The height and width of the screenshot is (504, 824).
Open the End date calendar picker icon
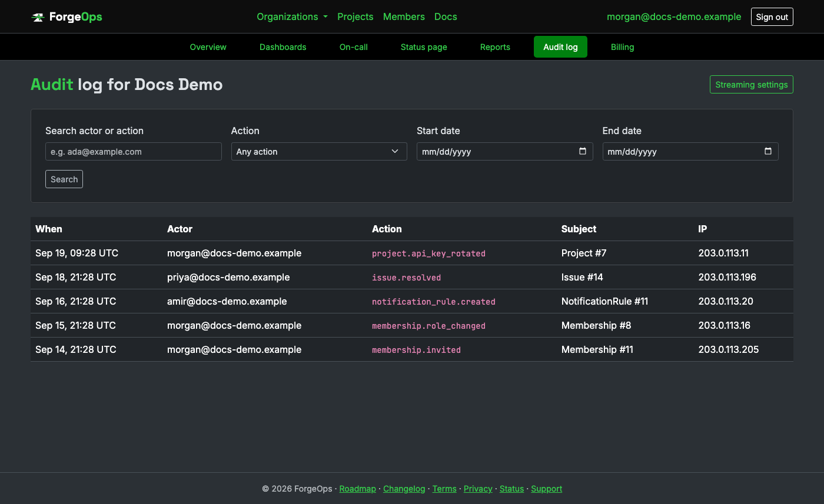768,151
